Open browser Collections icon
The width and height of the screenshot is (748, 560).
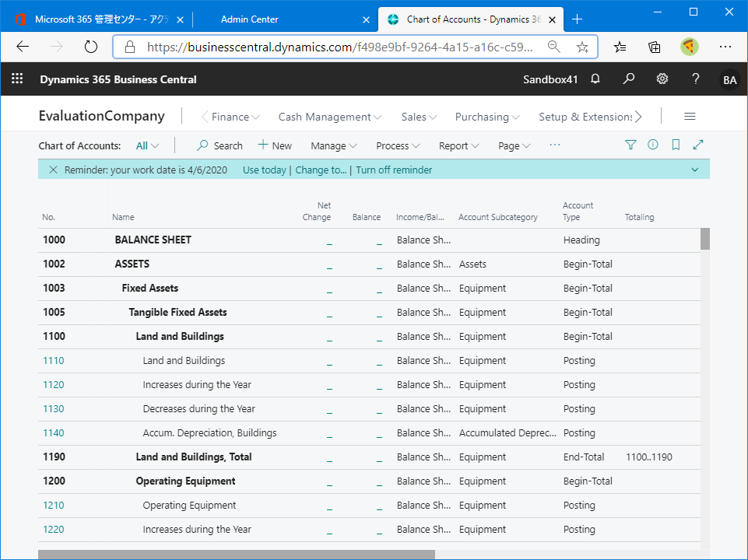pos(654,47)
